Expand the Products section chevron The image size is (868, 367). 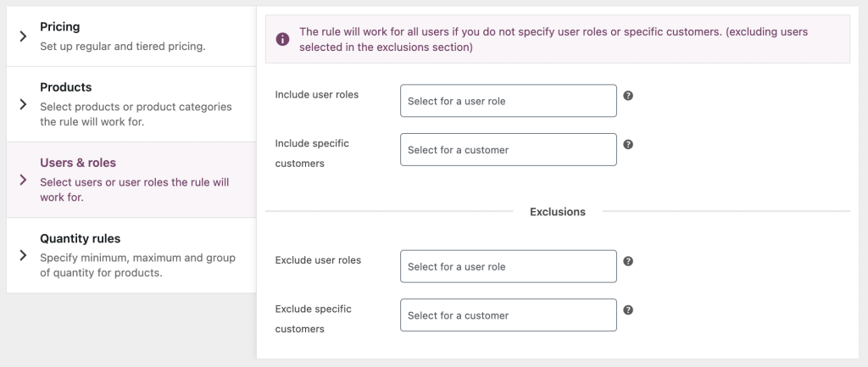pos(23,104)
